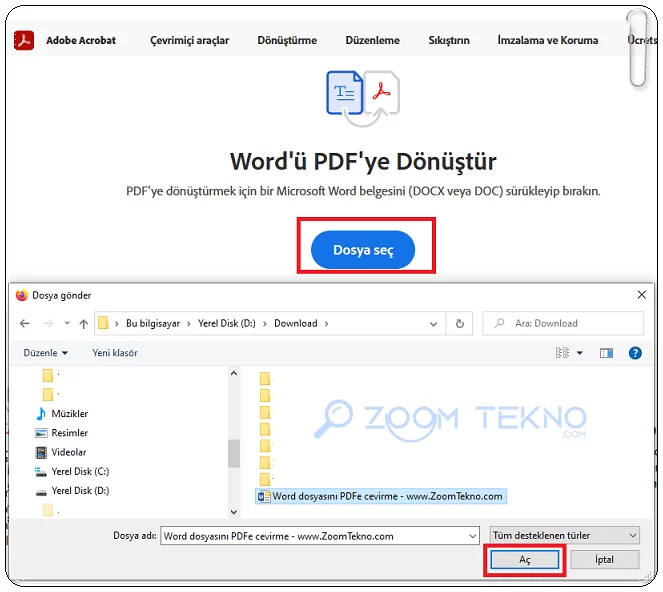This screenshot has width=663, height=592.
Task: Click the İptal button
Action: click(604, 560)
